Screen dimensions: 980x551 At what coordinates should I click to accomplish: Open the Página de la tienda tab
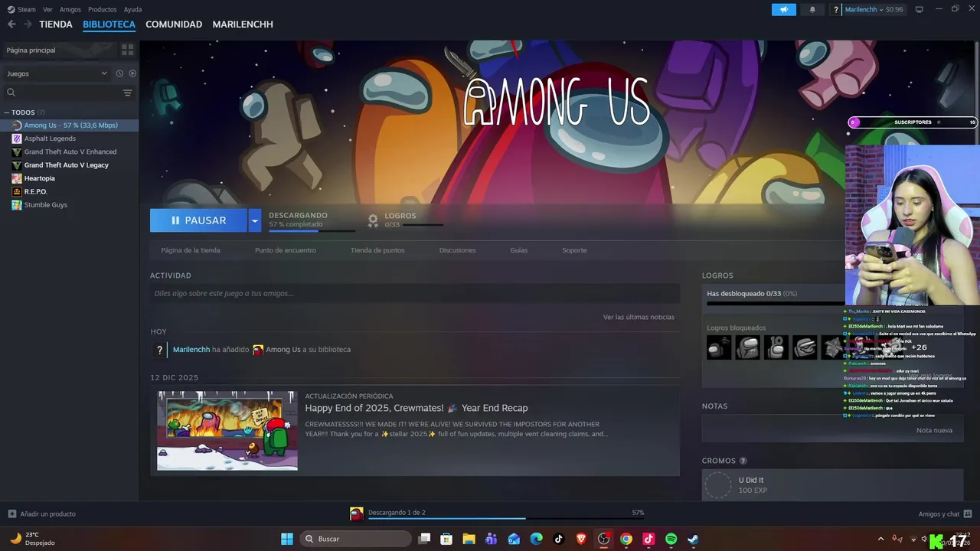191,250
